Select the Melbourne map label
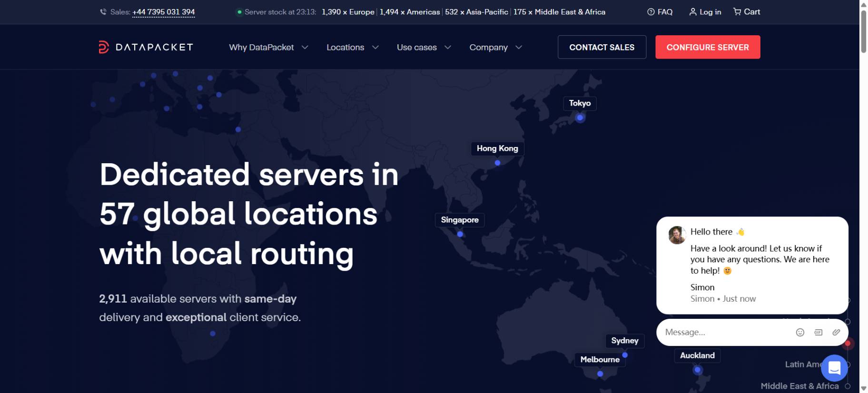868x393 pixels. 600,360
